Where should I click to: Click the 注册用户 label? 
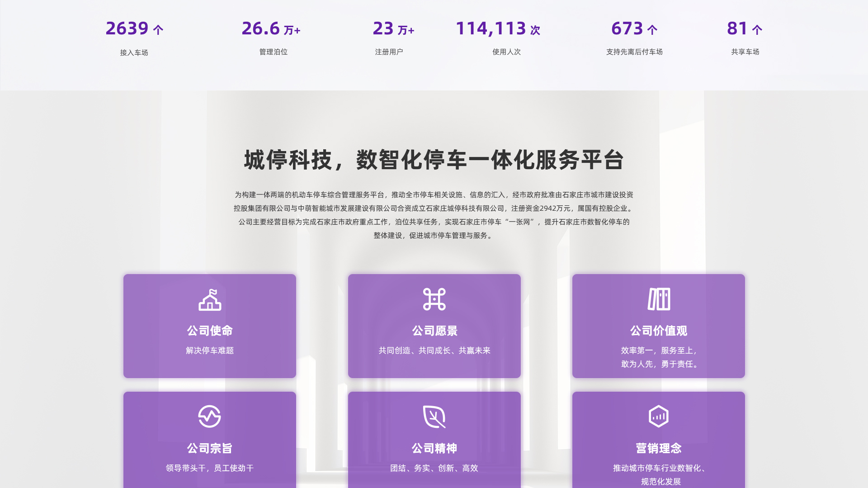389,52
